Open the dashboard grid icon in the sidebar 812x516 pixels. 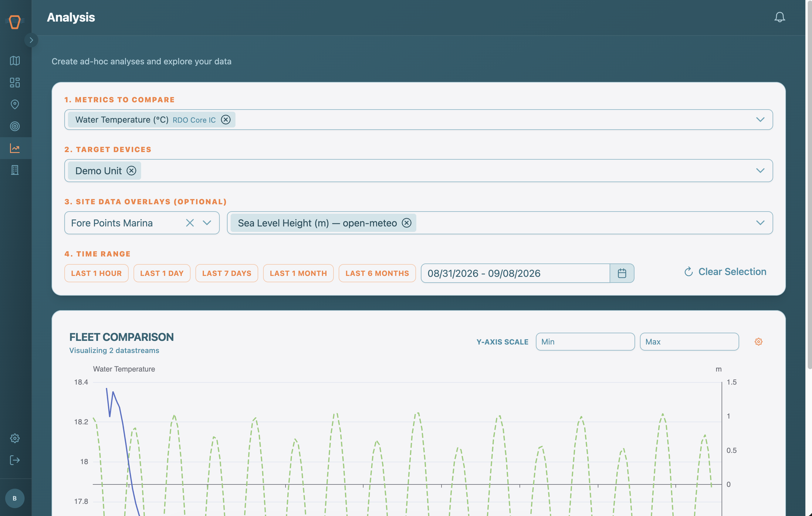(x=15, y=83)
